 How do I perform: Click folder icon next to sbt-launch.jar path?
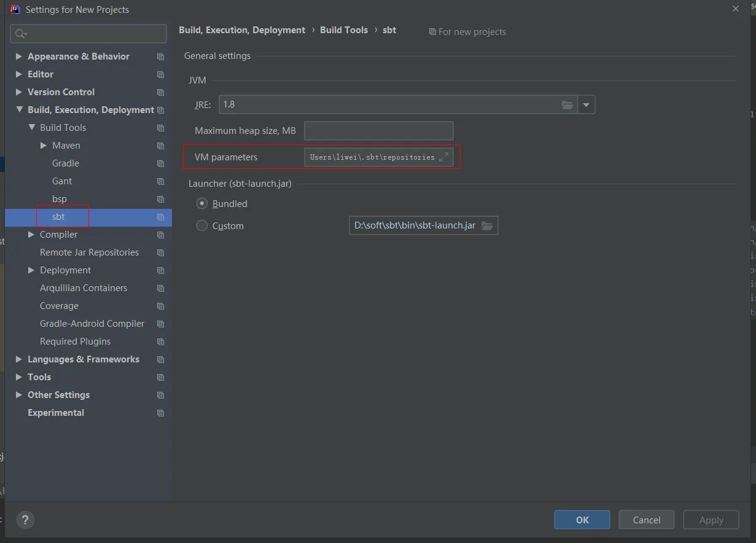(x=487, y=226)
